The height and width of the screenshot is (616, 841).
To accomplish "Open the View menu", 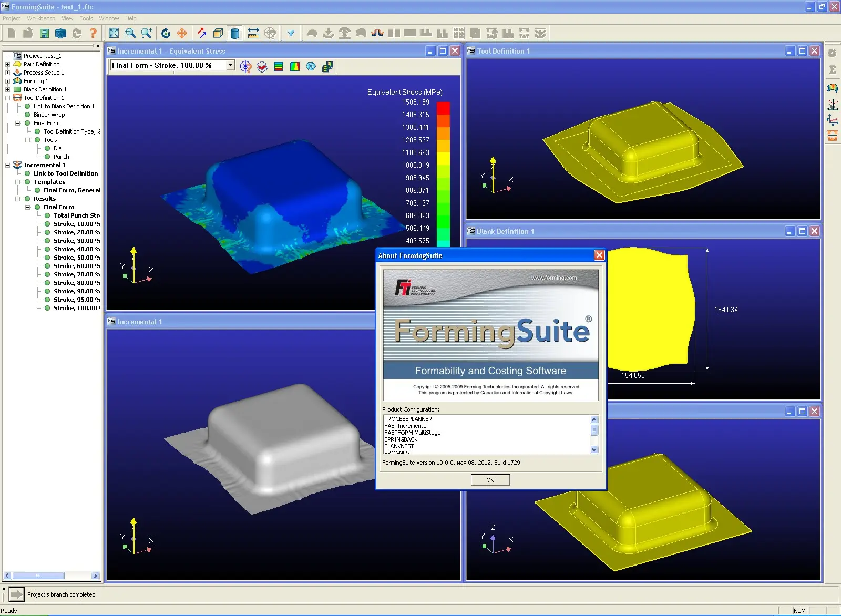I will [67, 18].
